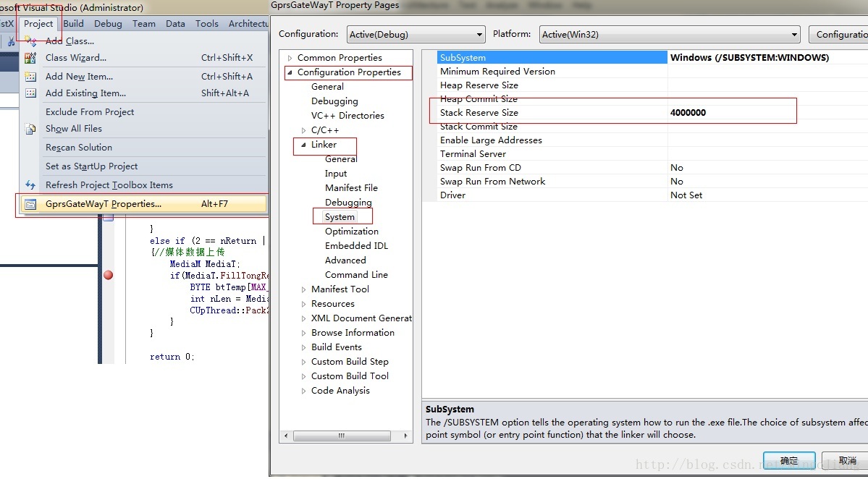Viewport: 868px width, 479px height.
Task: Click the SubSystem property row
Action: 652,58
